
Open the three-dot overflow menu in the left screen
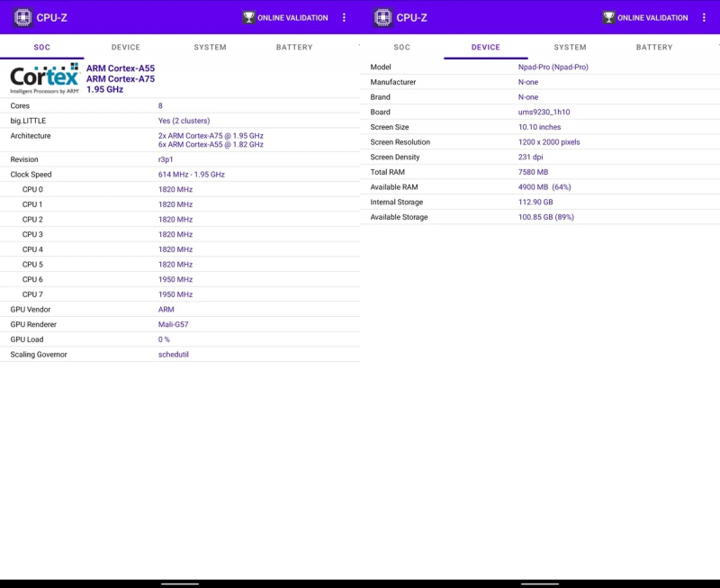point(344,17)
